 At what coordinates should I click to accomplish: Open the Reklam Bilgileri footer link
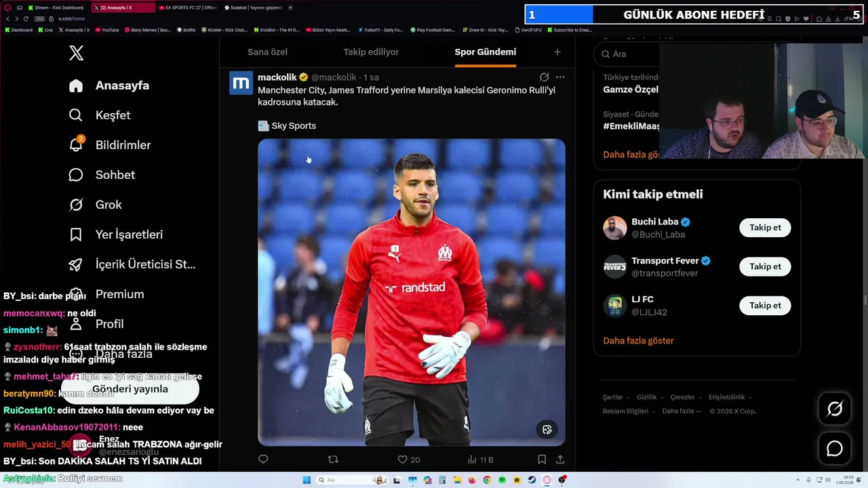pyautogui.click(x=626, y=411)
